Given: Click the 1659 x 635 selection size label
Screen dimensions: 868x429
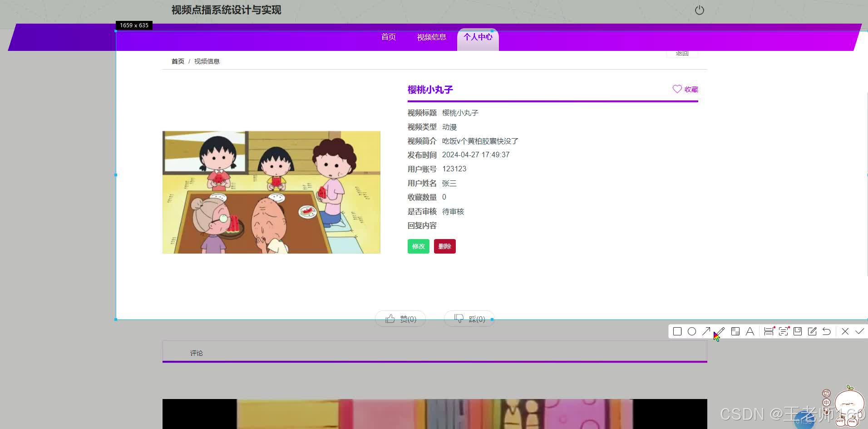Looking at the screenshot, I should coord(134,25).
